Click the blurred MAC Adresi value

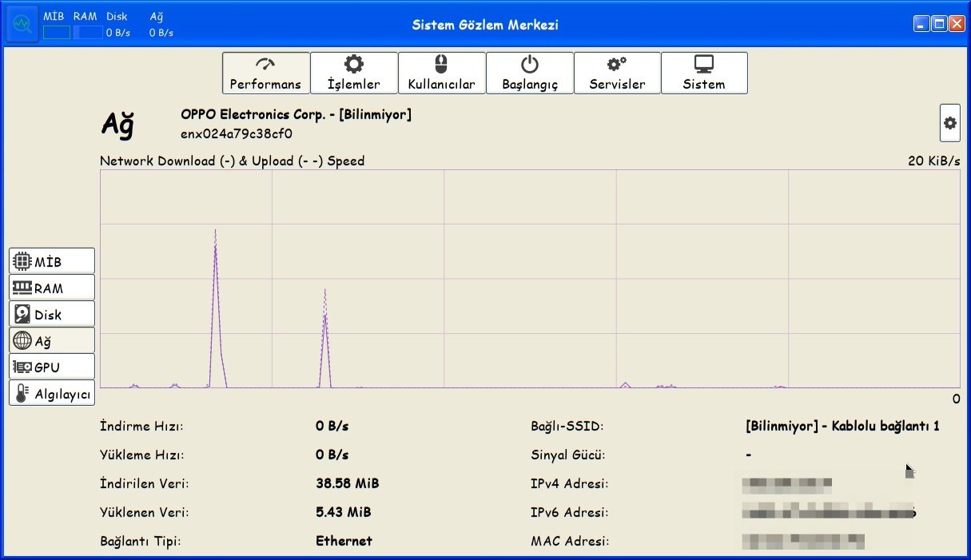click(x=803, y=541)
